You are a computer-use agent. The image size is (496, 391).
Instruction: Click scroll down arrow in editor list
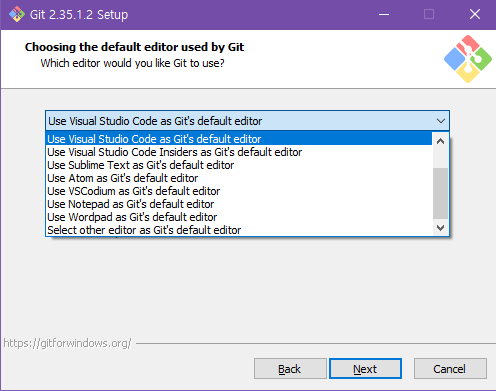coord(440,228)
